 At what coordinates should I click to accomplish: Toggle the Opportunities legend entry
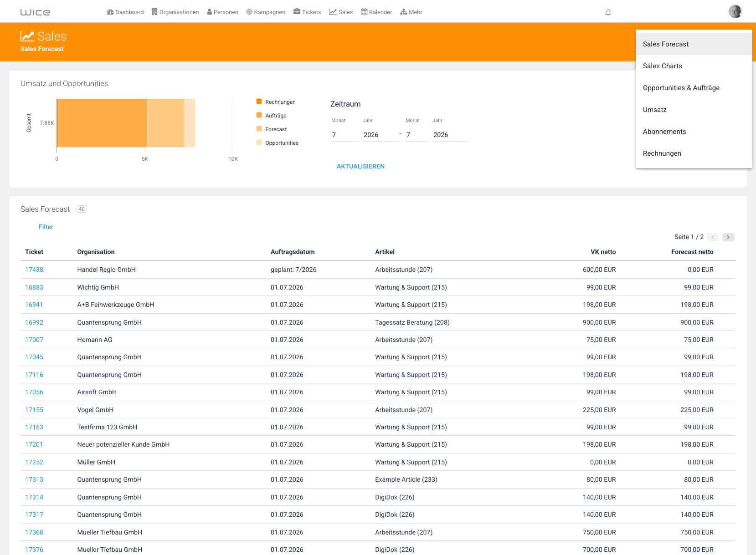click(x=278, y=143)
